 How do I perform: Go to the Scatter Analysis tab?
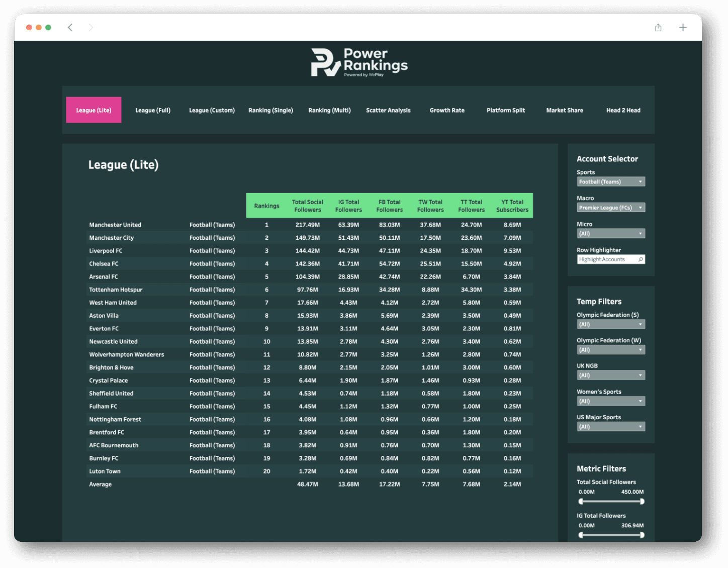388,110
